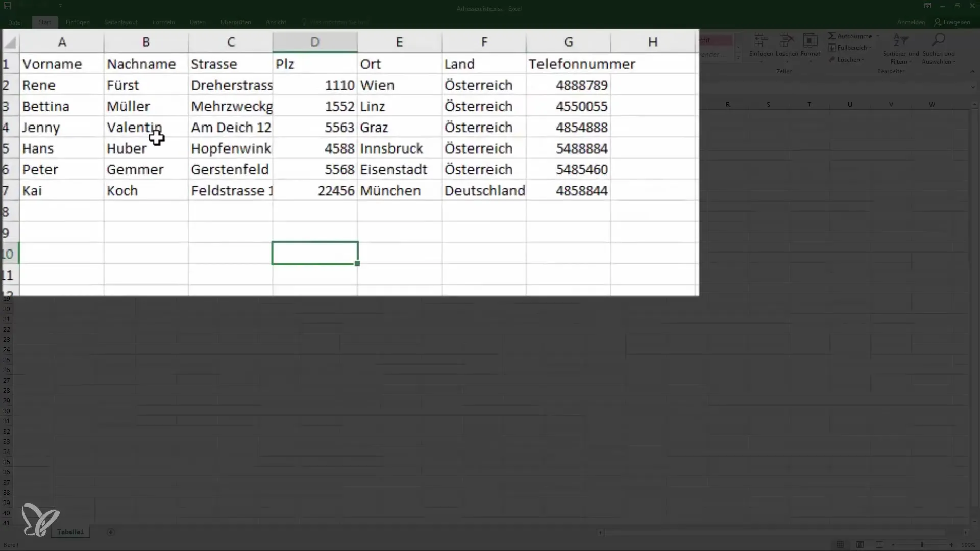Click Anmelden to sign in
The width and height of the screenshot is (980, 551).
[x=911, y=22]
